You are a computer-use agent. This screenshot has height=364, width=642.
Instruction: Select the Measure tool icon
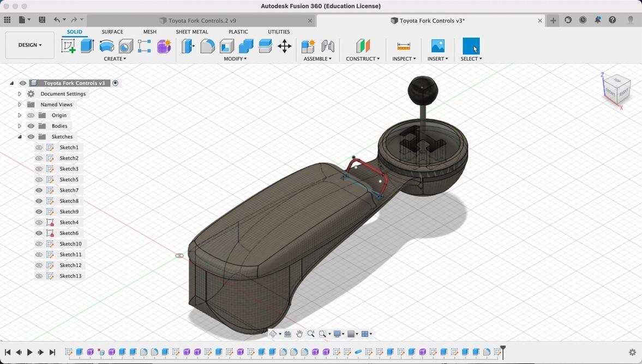point(404,46)
